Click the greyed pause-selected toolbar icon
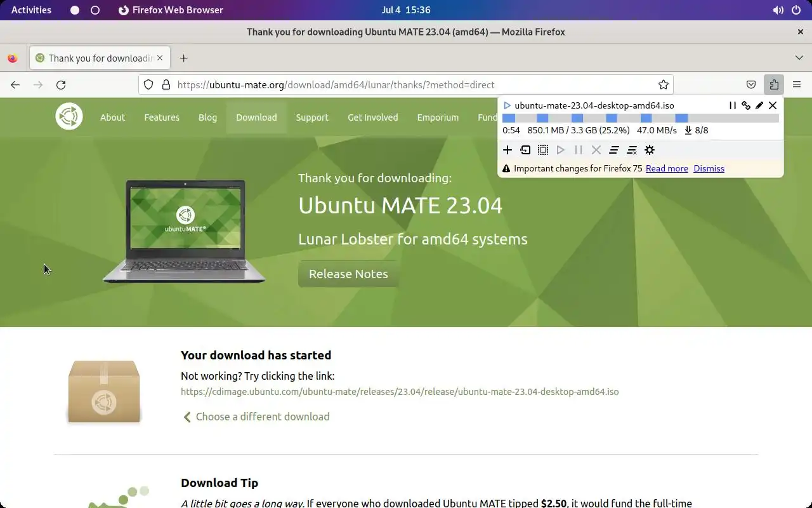Viewport: 812px width, 508px height. pyautogui.click(x=579, y=150)
